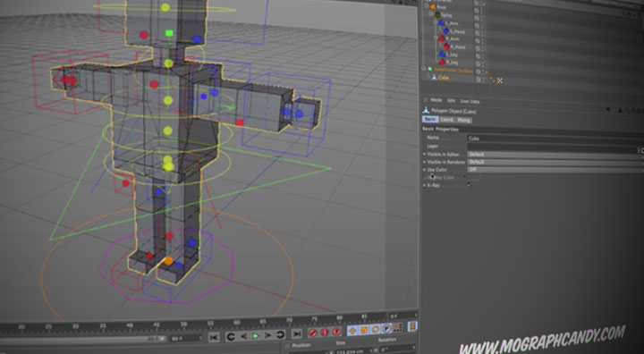Switch to the Coord. tab
Screen dimensions: 644x354
[447, 120]
